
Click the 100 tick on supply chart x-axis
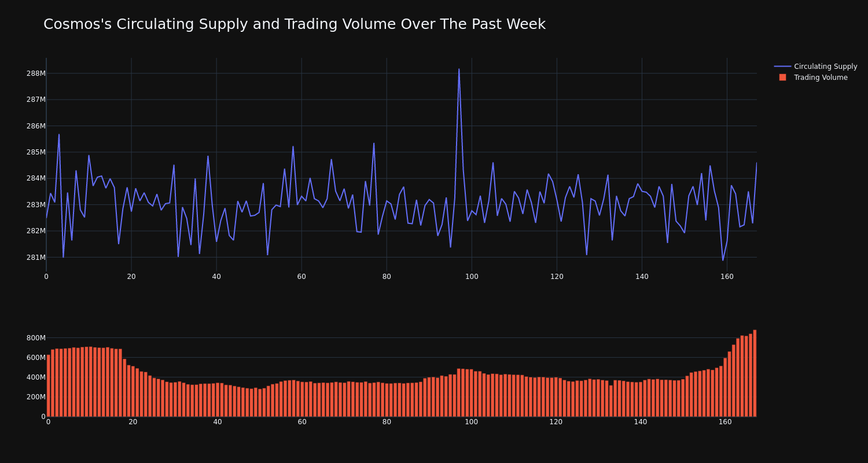tap(472, 277)
